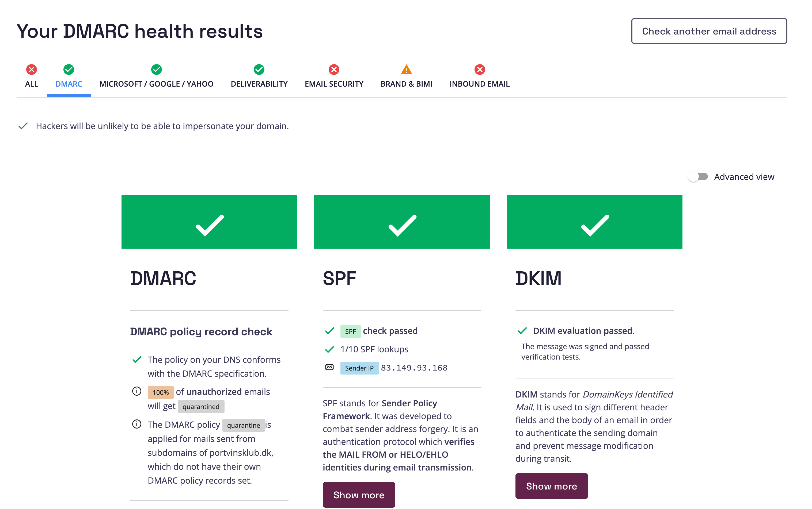This screenshot has height=509, width=812.
Task: Click the orange warning icon above Brand & BIMI
Action: pos(406,70)
